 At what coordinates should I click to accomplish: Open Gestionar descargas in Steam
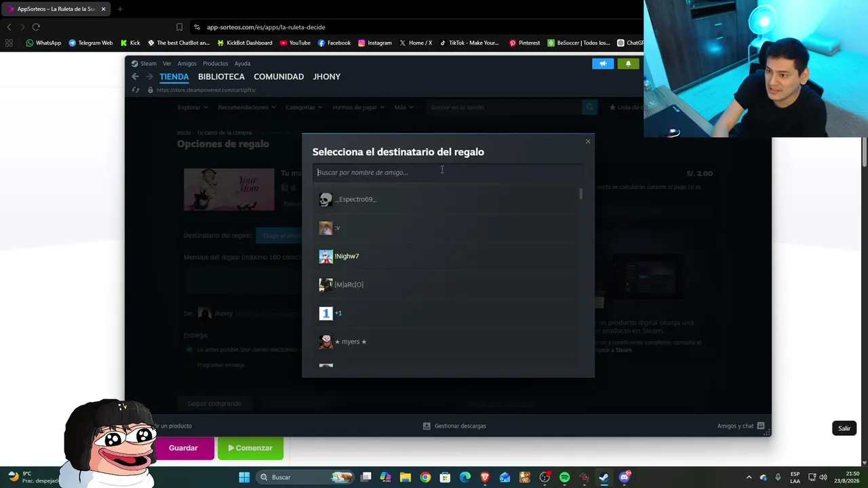(454, 426)
